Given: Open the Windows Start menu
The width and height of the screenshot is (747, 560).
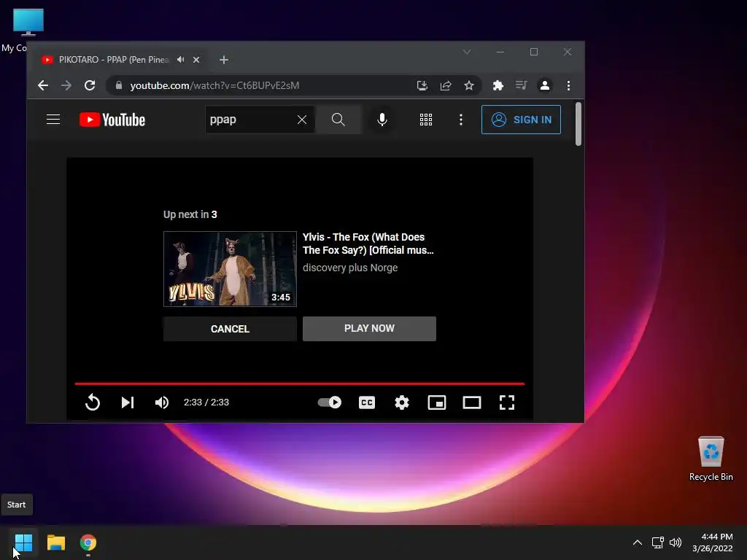Looking at the screenshot, I should (23, 542).
